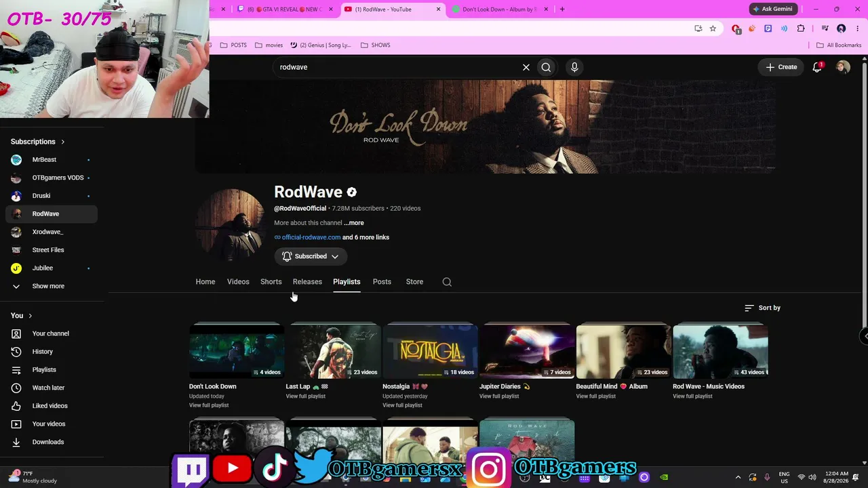Screen dimensions: 868x488
Task: Open the YouTube account avatar menu
Action: coord(843,67)
